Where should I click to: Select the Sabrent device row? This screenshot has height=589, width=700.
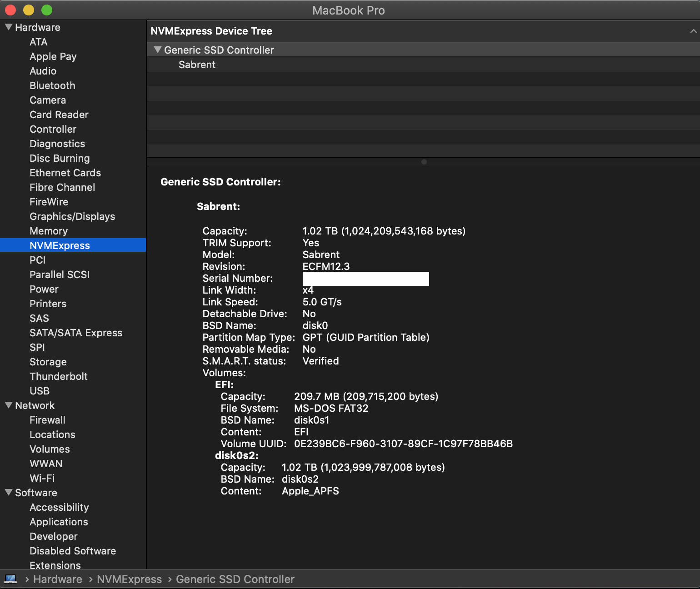(423, 65)
